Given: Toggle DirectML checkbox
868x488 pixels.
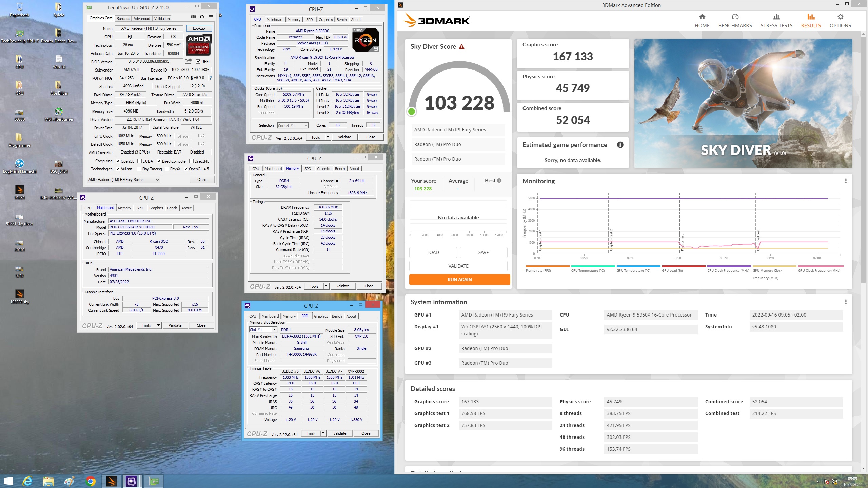Looking at the screenshot, I should tap(191, 161).
